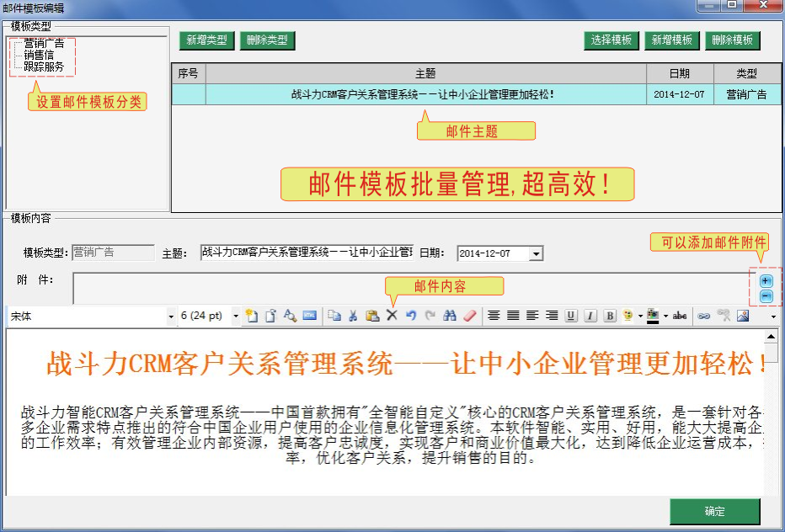
Task: Select the 跟踪服务 template type
Action: coord(44,66)
